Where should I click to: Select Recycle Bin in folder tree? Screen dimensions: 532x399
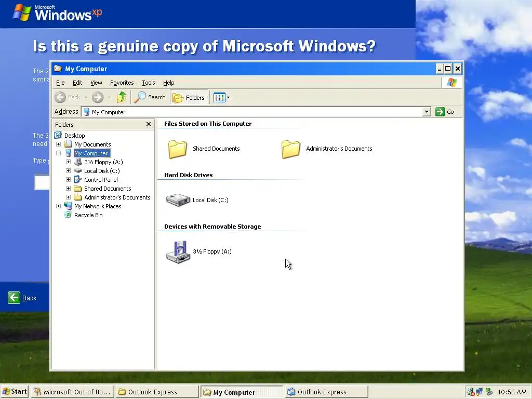coord(88,215)
